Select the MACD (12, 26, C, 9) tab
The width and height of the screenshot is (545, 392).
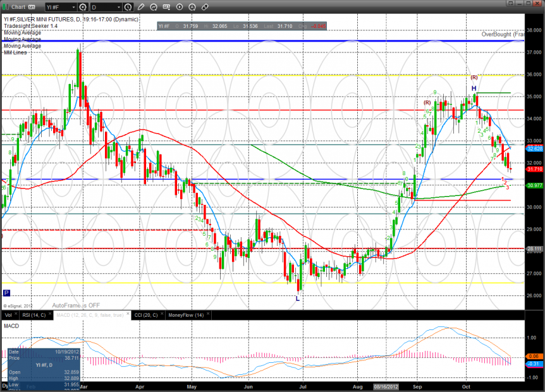pyautogui.click(x=90, y=315)
